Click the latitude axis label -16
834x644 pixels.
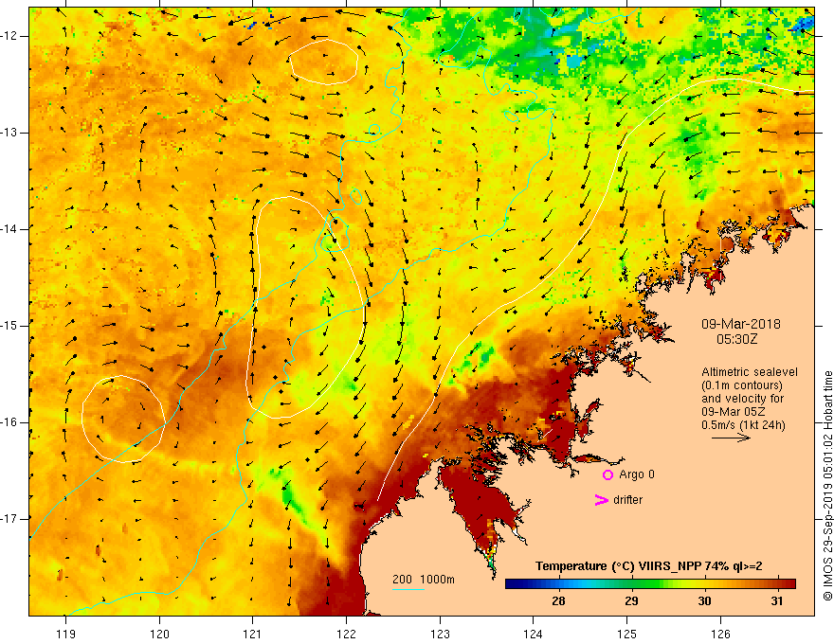pyautogui.click(x=10, y=422)
